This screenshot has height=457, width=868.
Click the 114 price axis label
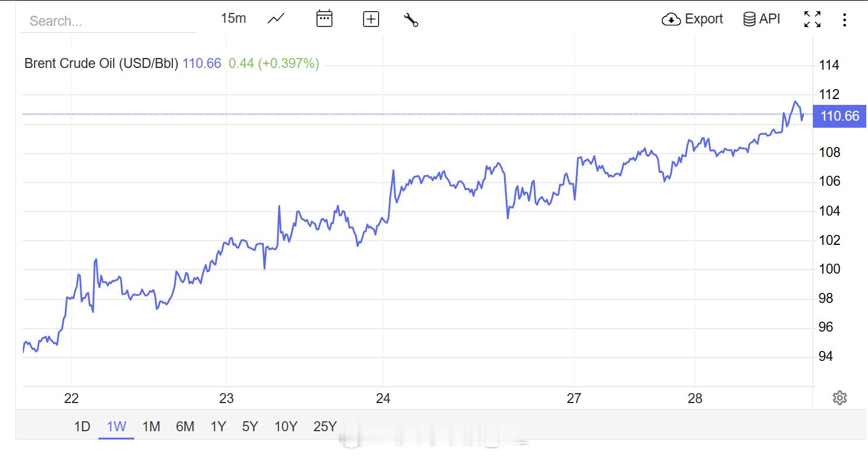point(829,65)
